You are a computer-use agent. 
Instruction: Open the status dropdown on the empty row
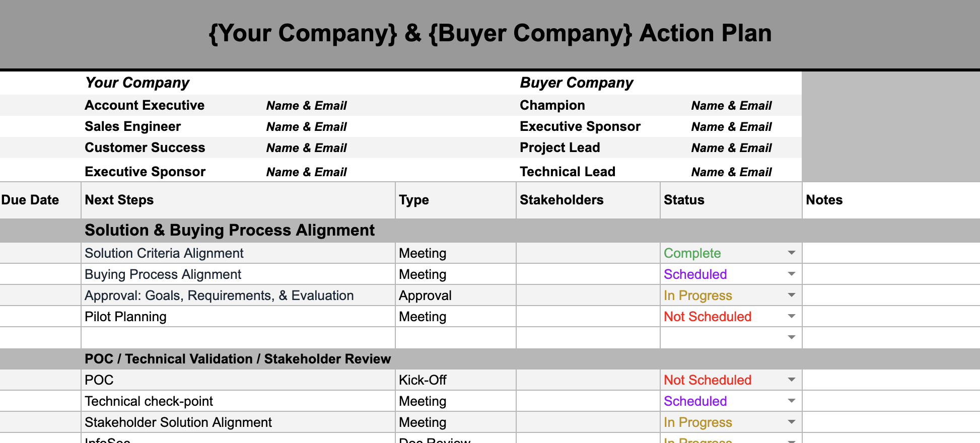point(792,337)
